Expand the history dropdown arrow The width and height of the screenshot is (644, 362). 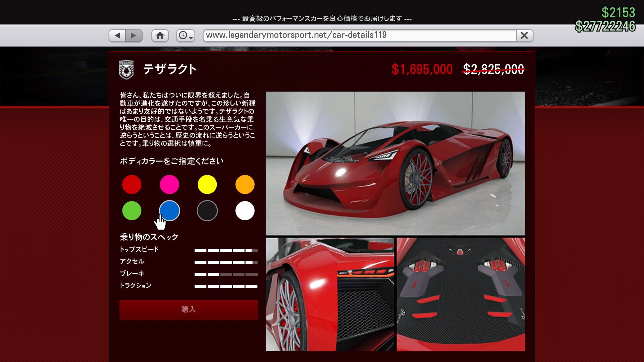191,38
